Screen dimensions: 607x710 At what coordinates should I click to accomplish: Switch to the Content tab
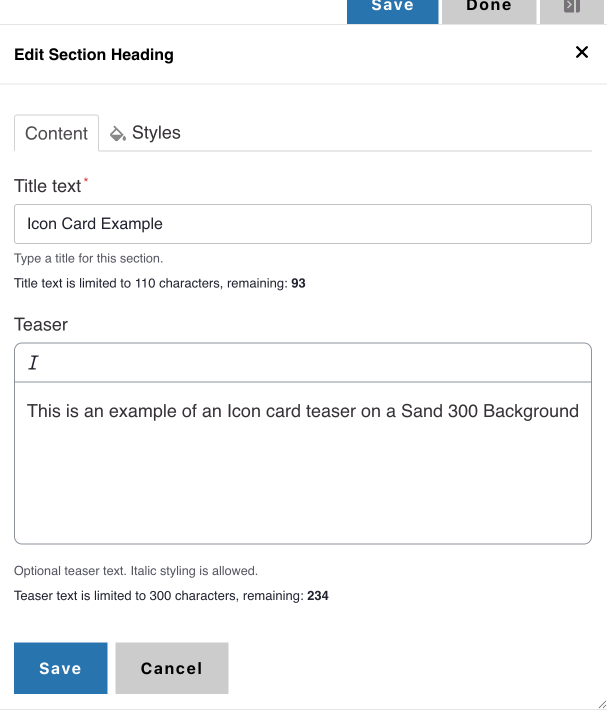57,133
